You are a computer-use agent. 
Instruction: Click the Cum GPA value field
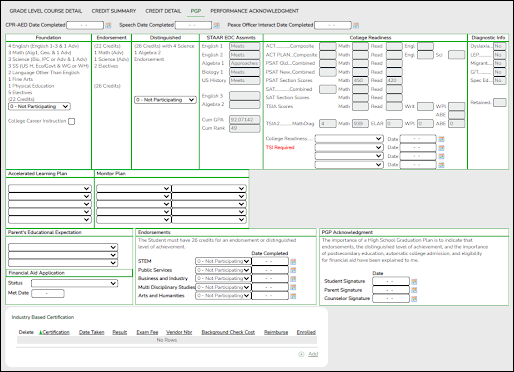(245, 120)
